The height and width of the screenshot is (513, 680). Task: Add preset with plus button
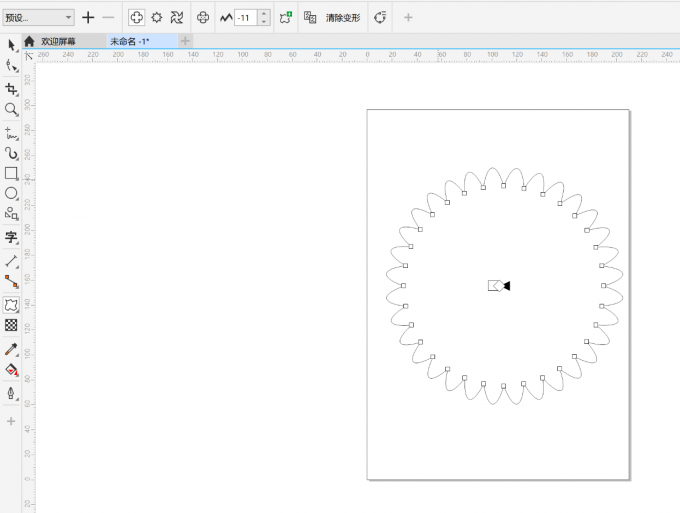pyautogui.click(x=88, y=17)
